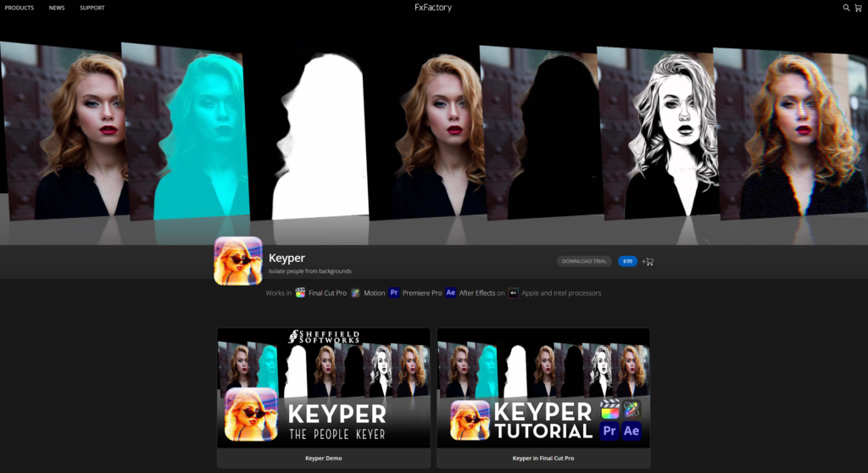Select the black silhouette hero image
Image resolution: width=868 pixels, height=473 pixels.
click(542, 133)
